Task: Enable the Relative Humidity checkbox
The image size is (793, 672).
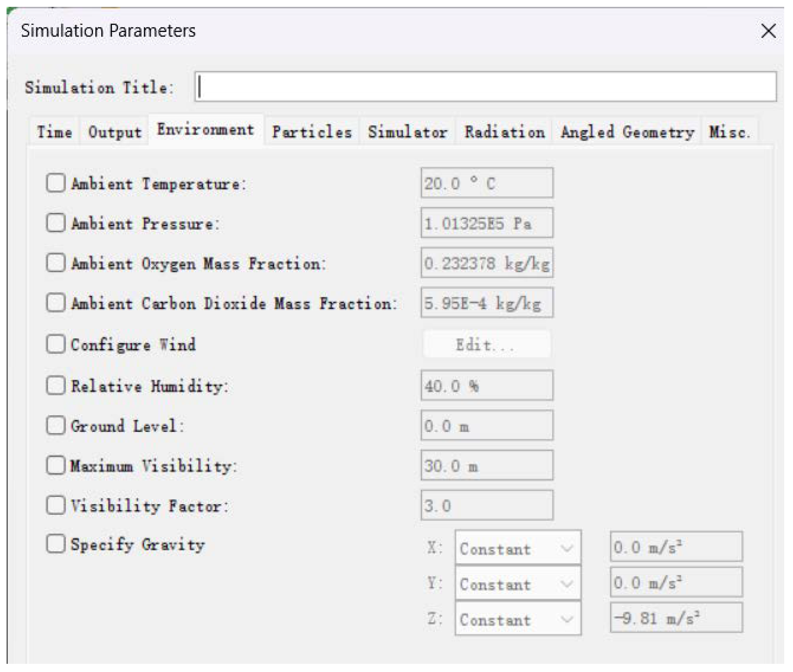Action: pos(56,385)
